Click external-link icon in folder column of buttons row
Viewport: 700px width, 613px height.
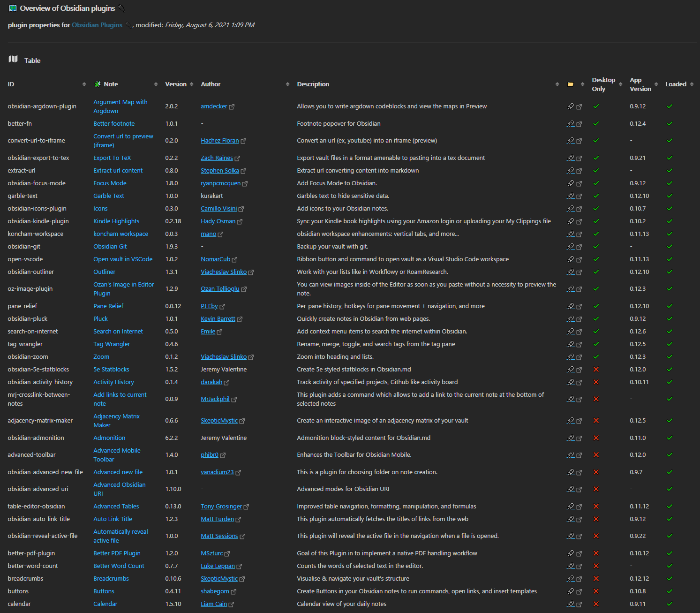coord(579,592)
